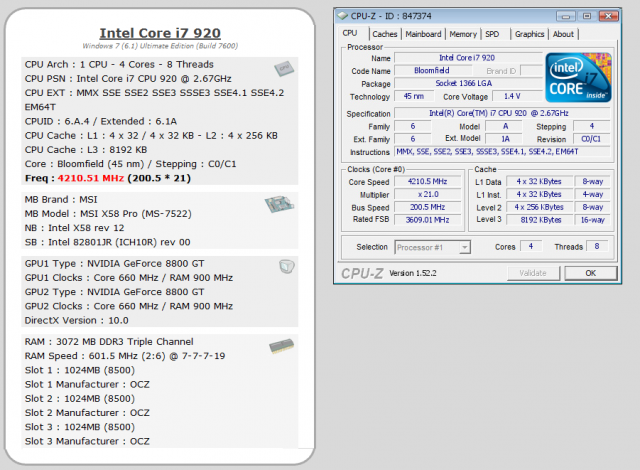The width and height of the screenshot is (640, 470).
Task: Click the Windows 7 Ultimate Edition subtitle
Action: [160, 46]
